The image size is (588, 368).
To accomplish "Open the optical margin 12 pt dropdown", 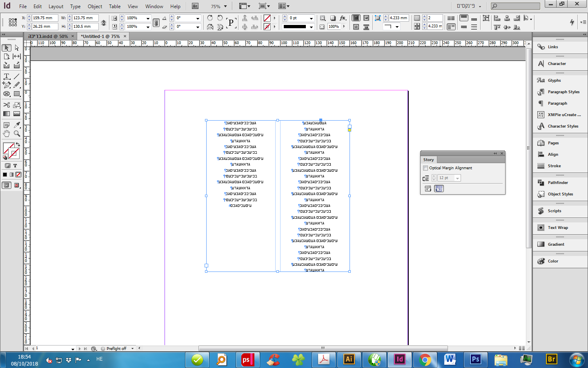I will (x=457, y=178).
